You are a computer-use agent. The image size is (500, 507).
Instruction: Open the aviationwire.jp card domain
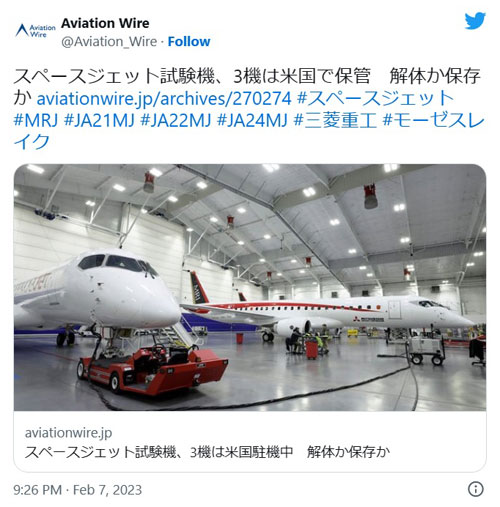tap(68, 433)
